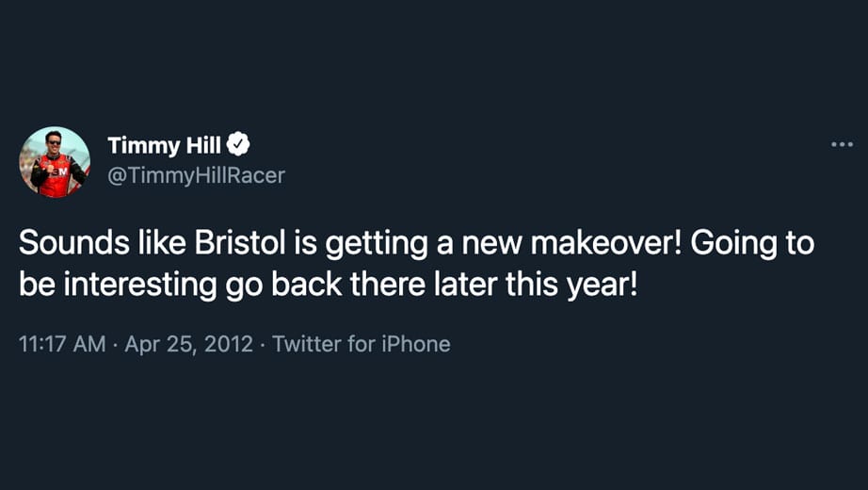This screenshot has height=490, width=868.
Task: Open Timmy Hill's profile picture
Action: click(x=55, y=162)
